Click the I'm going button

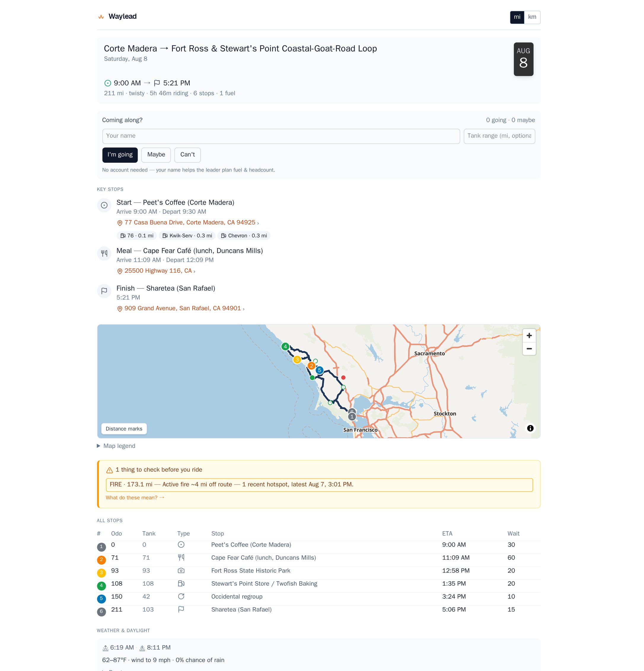[120, 155]
